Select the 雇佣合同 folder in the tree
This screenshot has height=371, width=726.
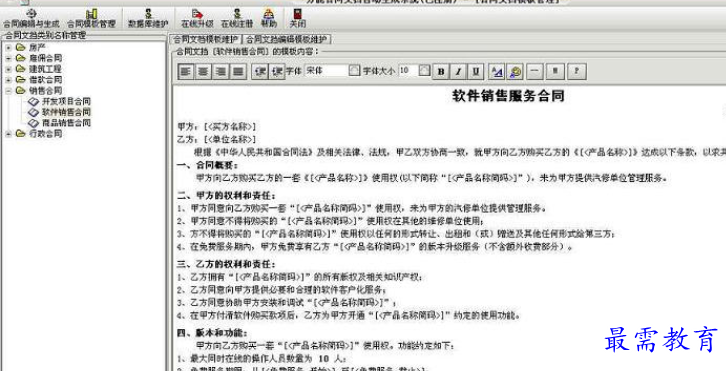(x=45, y=58)
